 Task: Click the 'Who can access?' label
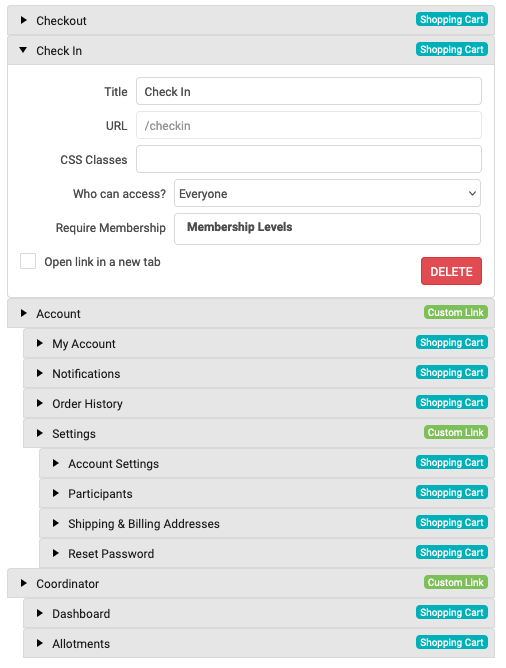coord(119,194)
